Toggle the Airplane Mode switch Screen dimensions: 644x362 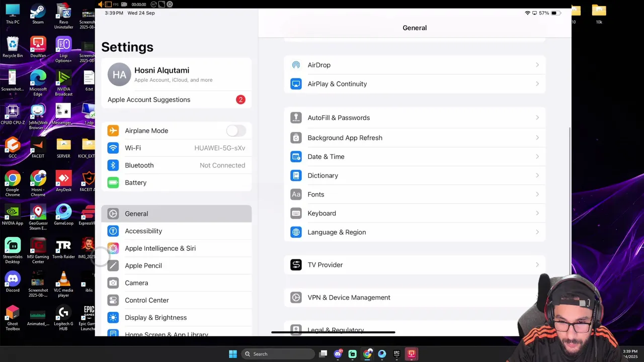point(235,131)
